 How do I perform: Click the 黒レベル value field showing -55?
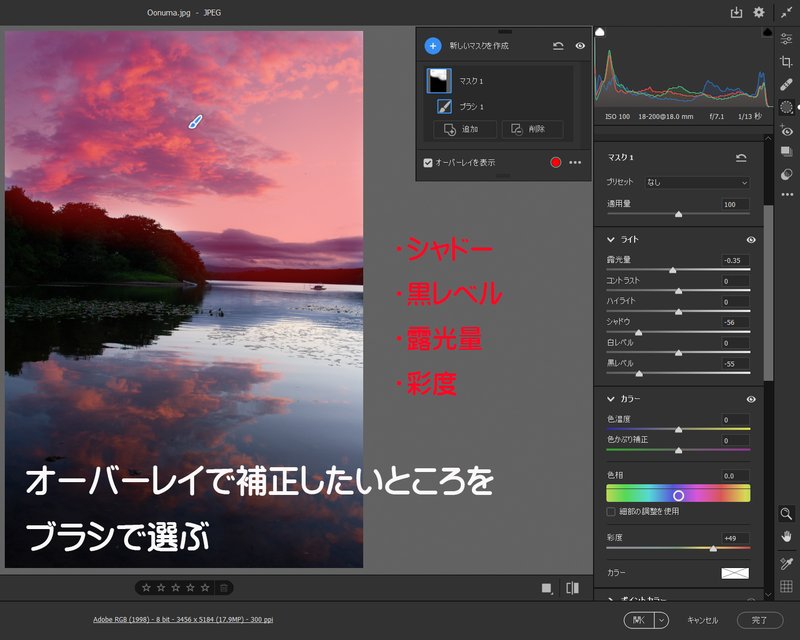coord(735,364)
